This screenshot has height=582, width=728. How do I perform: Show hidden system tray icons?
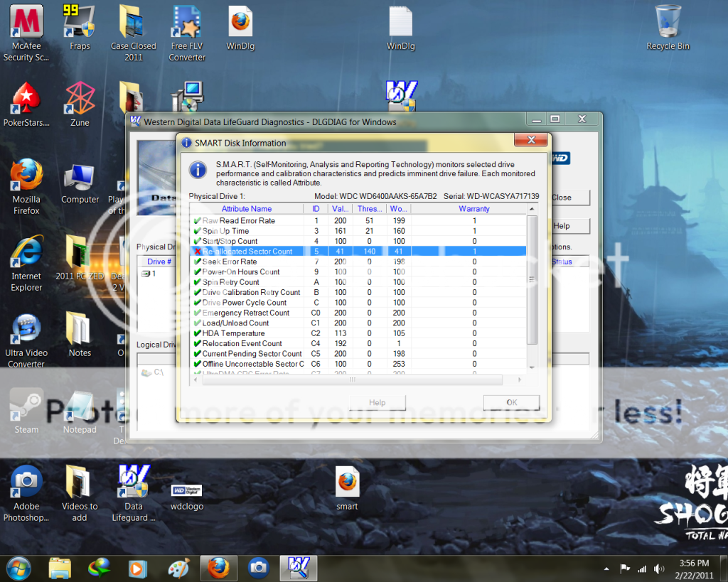(x=606, y=569)
